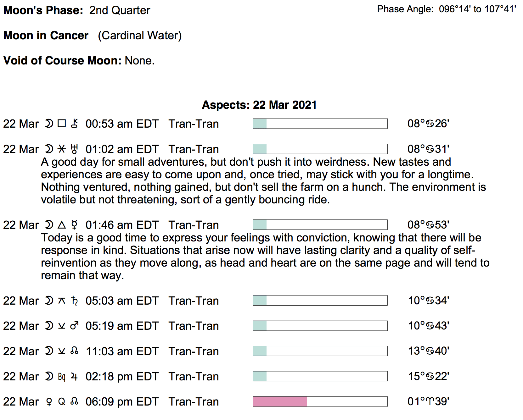Click the Aries sign glyph in 01°39'

[430, 401]
